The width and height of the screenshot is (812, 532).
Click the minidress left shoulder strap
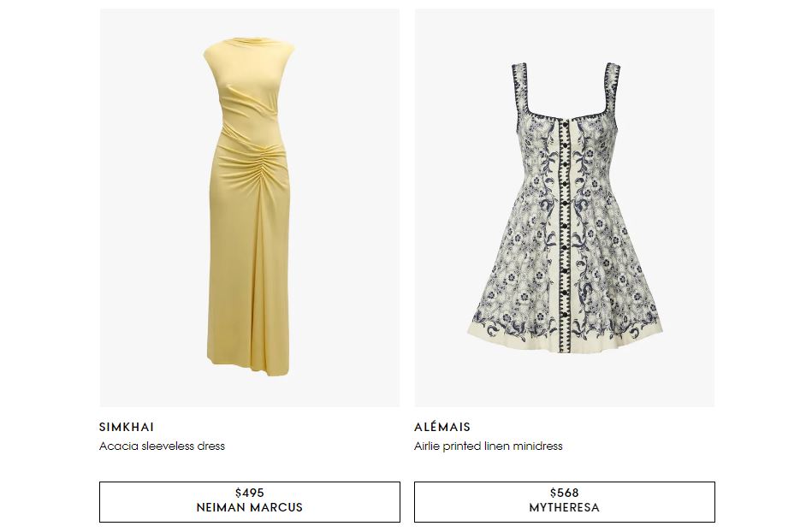pyautogui.click(x=520, y=87)
